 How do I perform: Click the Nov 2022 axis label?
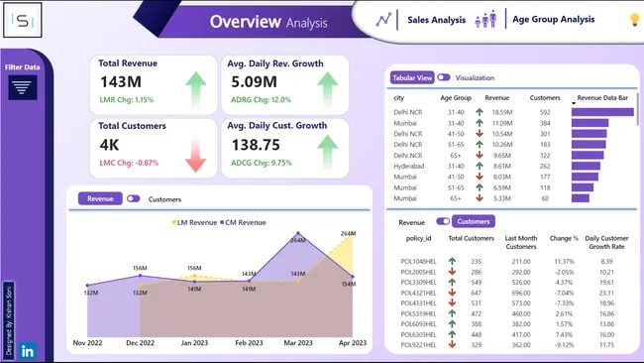click(87, 342)
